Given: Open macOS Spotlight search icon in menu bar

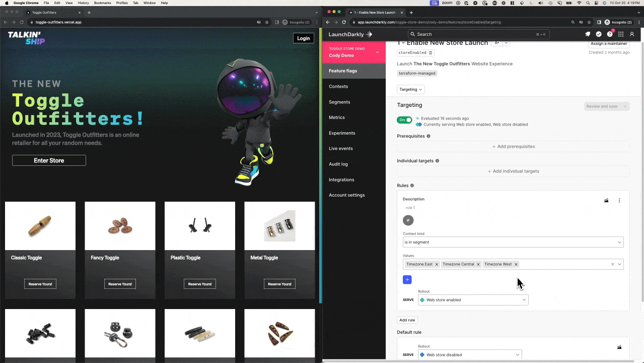Looking at the screenshot, I should click(x=588, y=3).
